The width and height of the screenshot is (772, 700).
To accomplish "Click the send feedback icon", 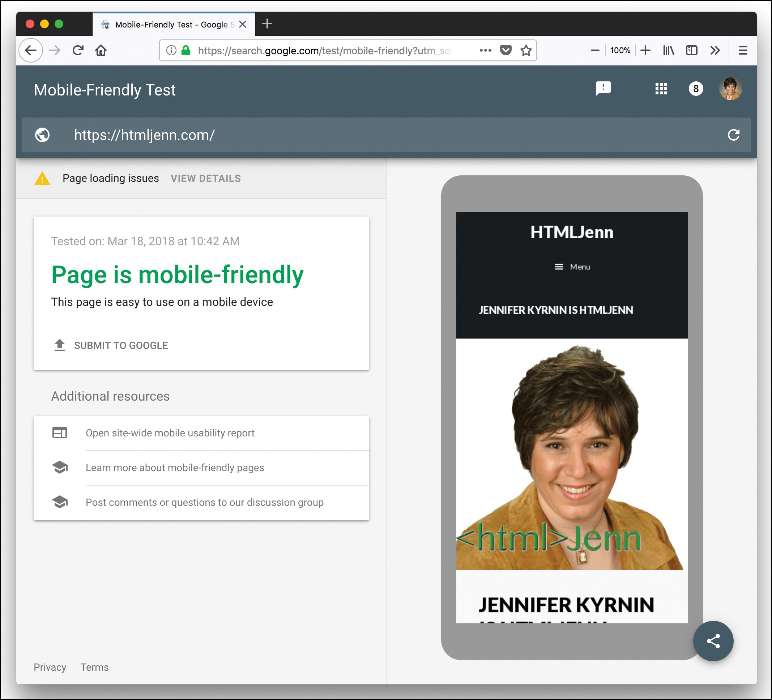I will click(x=603, y=89).
